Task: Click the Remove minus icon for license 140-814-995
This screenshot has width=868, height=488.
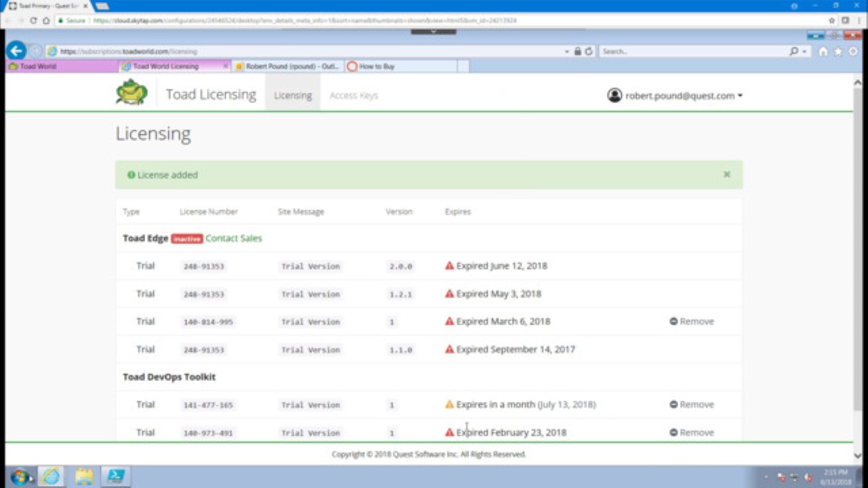Action: [673, 321]
